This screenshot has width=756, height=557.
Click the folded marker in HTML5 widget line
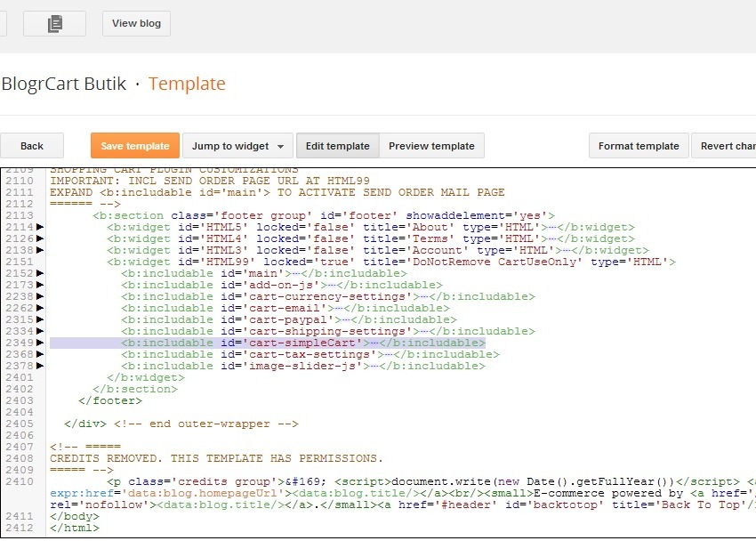point(552,227)
